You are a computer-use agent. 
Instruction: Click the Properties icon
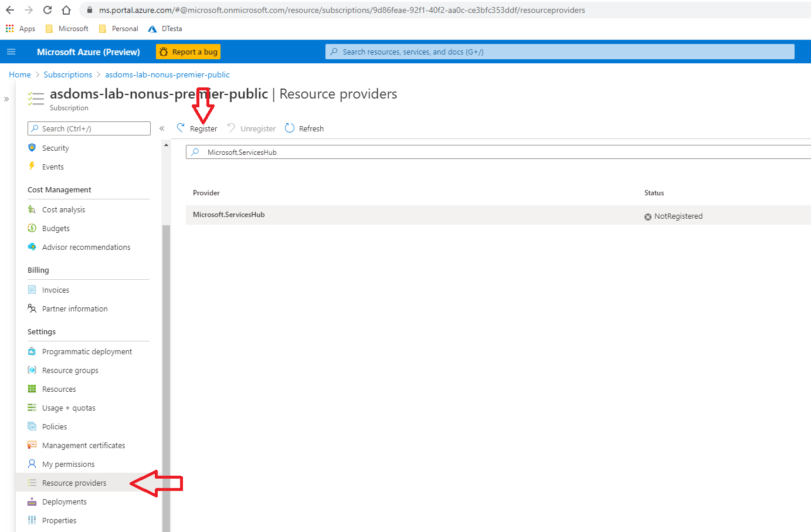click(32, 520)
